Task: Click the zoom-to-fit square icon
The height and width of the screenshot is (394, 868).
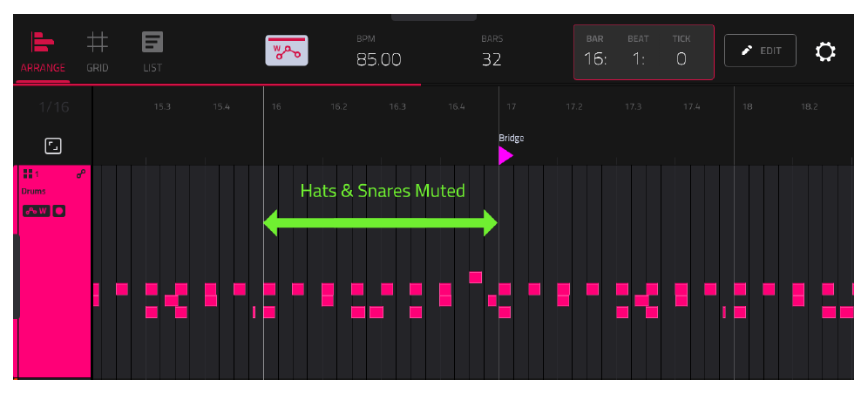Action: click(53, 146)
